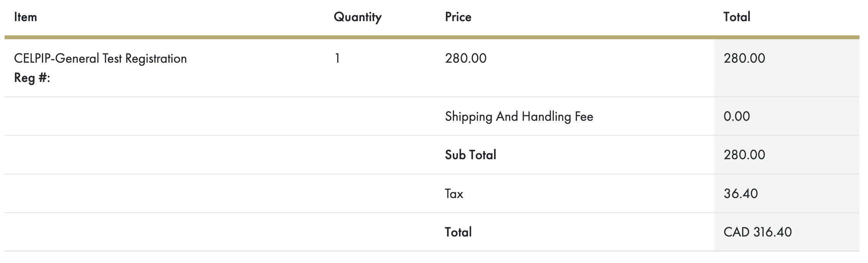This screenshot has height=263, width=868.
Task: Click the Price column header
Action: (x=458, y=17)
